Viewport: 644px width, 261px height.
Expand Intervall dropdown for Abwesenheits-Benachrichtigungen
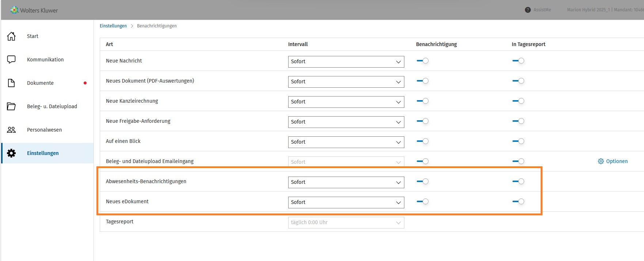pyautogui.click(x=346, y=182)
